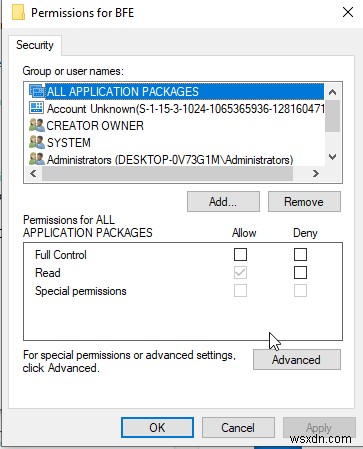Click the Add... button
Screen dimensions: 363x449
tap(223, 201)
